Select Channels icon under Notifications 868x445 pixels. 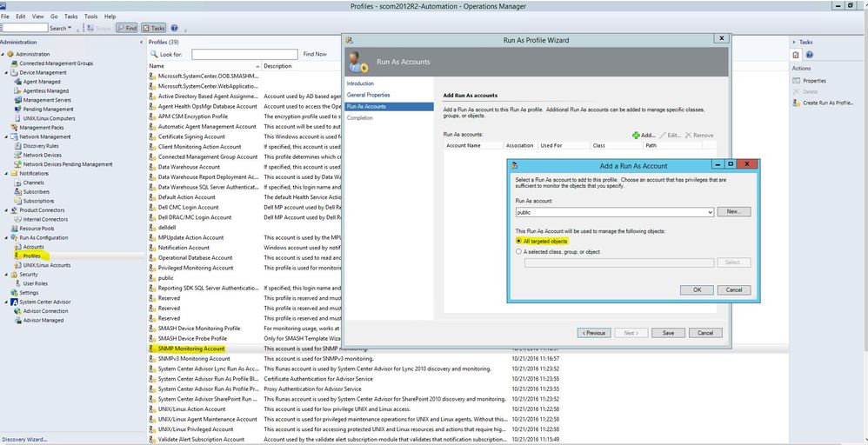point(18,183)
